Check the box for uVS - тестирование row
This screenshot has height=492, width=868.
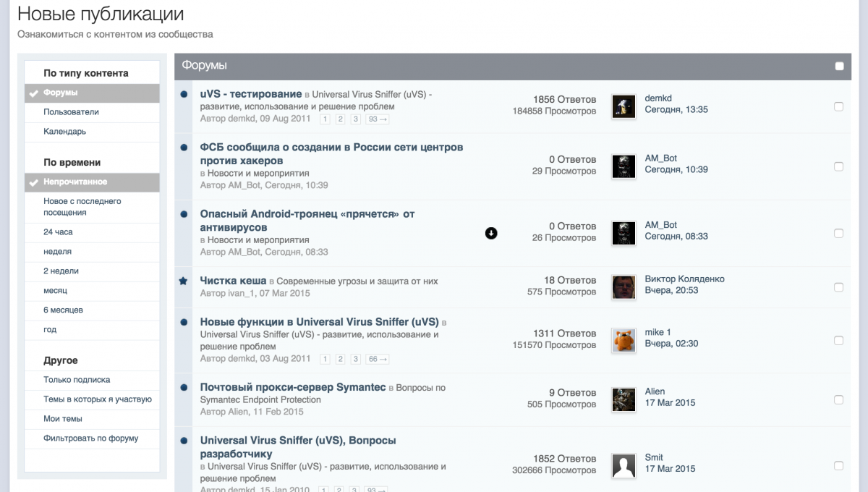point(838,106)
